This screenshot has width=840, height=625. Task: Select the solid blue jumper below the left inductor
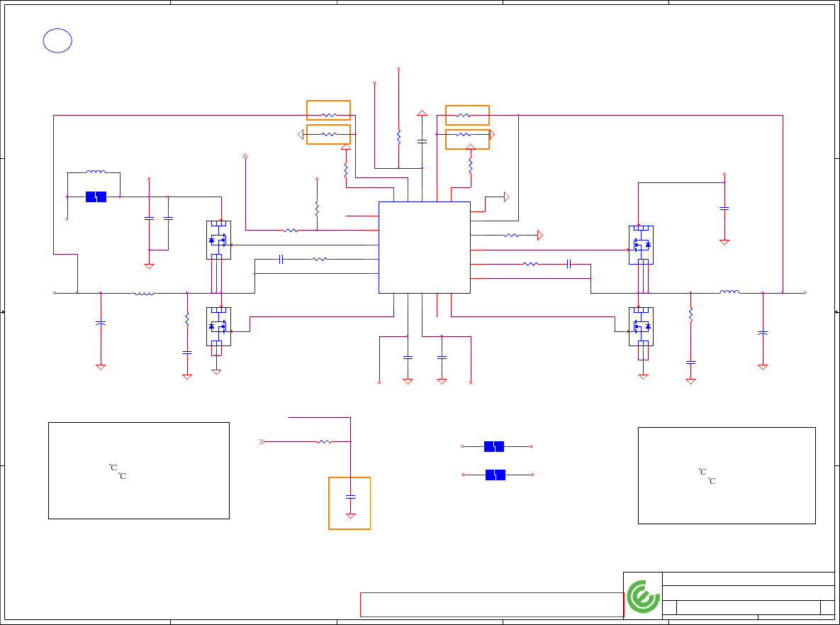[x=96, y=197]
